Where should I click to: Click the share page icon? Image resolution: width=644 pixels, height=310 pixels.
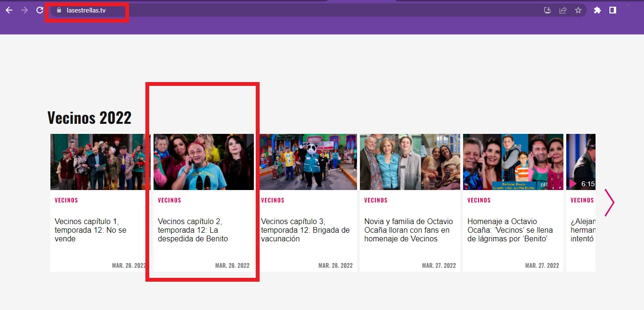(563, 10)
